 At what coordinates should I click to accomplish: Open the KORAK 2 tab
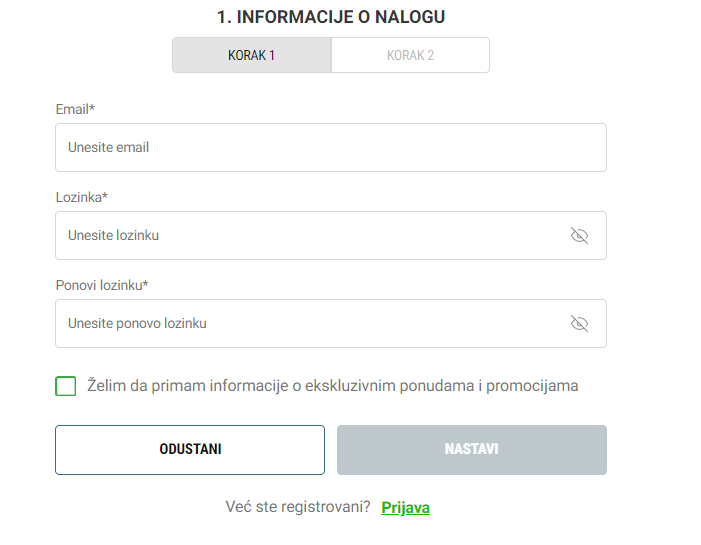(410, 55)
